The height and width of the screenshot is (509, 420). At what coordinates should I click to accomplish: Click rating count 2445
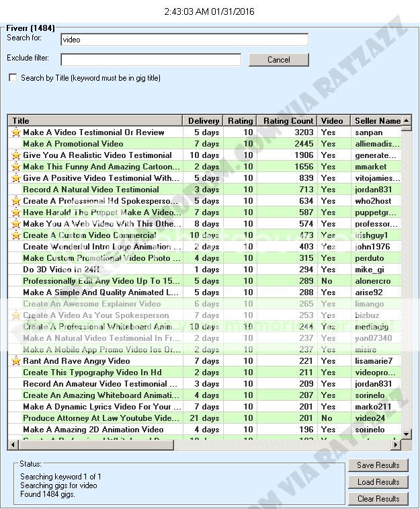click(x=304, y=144)
